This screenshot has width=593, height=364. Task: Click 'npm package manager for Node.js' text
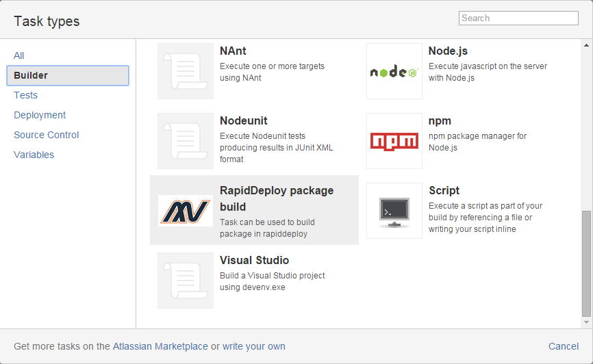477,142
